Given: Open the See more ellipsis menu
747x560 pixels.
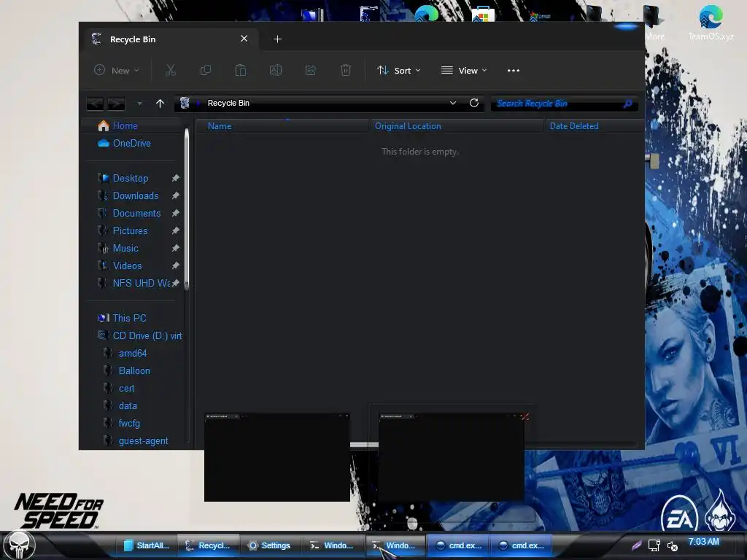Looking at the screenshot, I should coord(514,71).
